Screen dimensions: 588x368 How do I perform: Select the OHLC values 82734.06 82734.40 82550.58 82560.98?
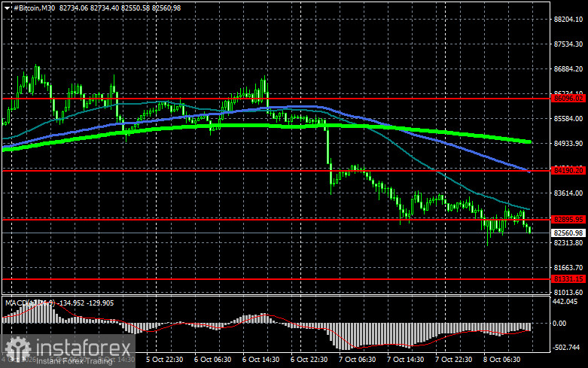(120, 8)
